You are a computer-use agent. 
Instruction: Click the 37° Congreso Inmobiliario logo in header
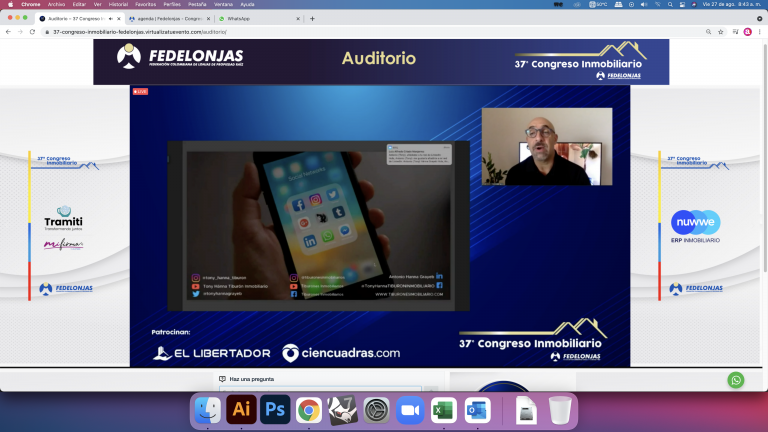(x=580, y=61)
